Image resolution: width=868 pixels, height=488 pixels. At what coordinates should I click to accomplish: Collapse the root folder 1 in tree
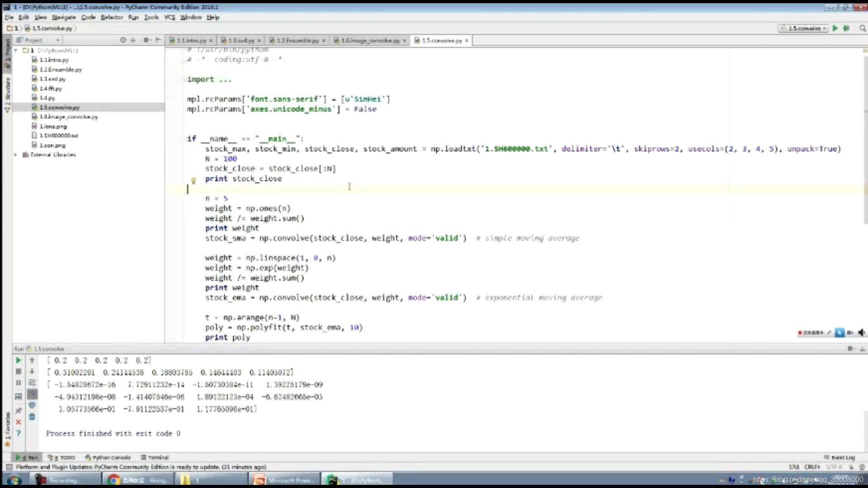16,51
